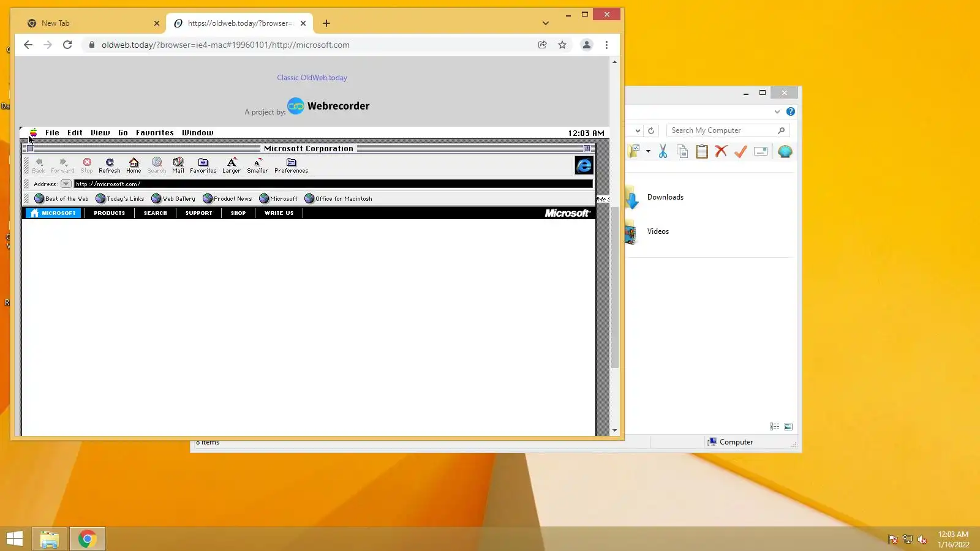This screenshot has width=980, height=551.
Task: Click the IE address field with microsoft.com
Action: pos(333,184)
